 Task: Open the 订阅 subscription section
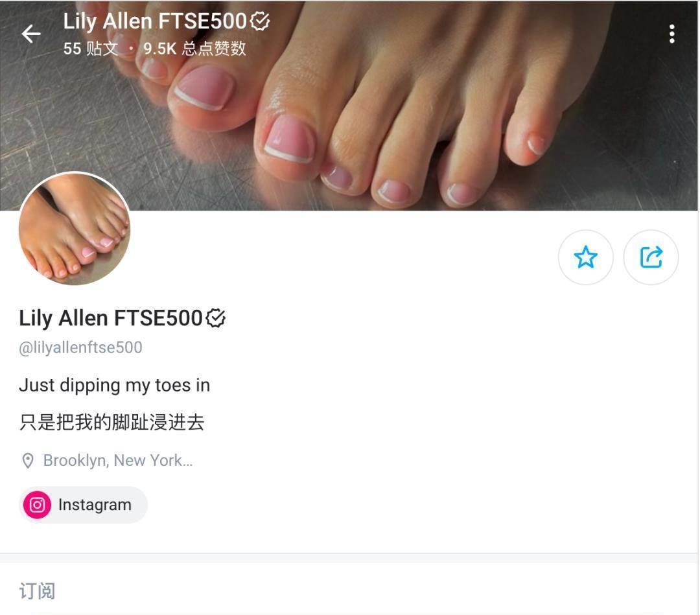pyautogui.click(x=37, y=591)
